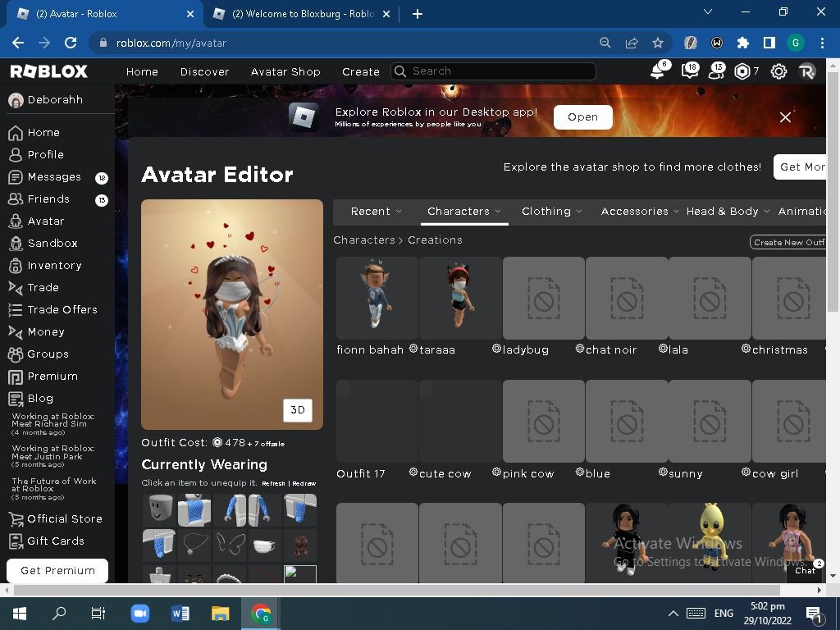Image resolution: width=840 pixels, height=630 pixels.
Task: Select the taraaa outfit thumbnail
Action: coord(459,298)
